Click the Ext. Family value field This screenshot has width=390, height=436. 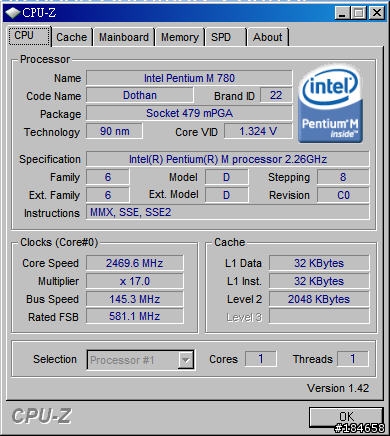[108, 195]
